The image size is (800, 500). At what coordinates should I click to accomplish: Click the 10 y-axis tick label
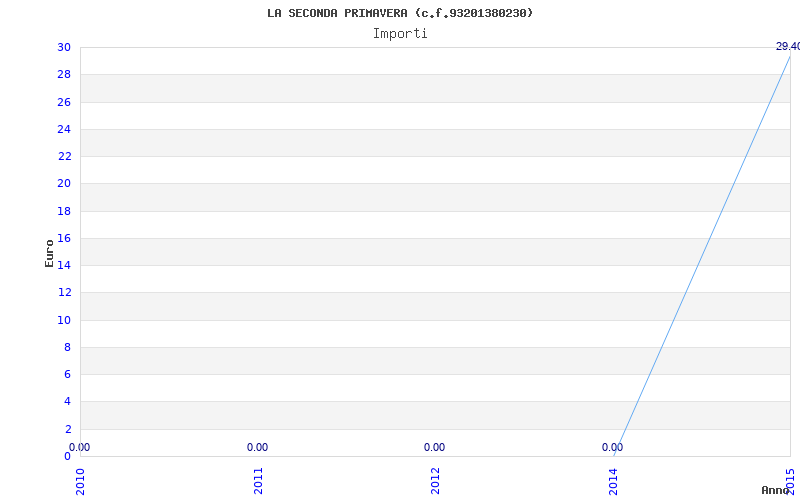(x=64, y=320)
